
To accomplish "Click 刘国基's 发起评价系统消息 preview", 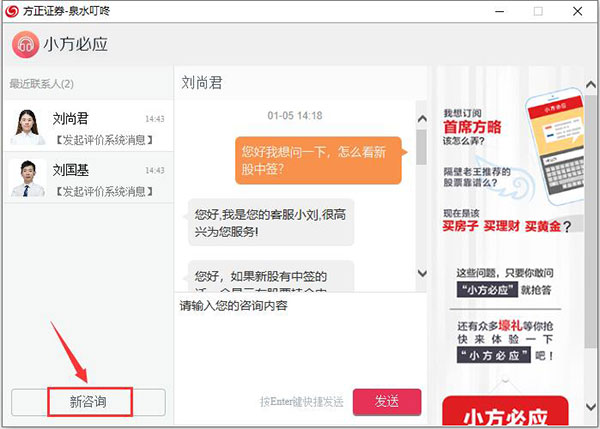I will tap(103, 191).
